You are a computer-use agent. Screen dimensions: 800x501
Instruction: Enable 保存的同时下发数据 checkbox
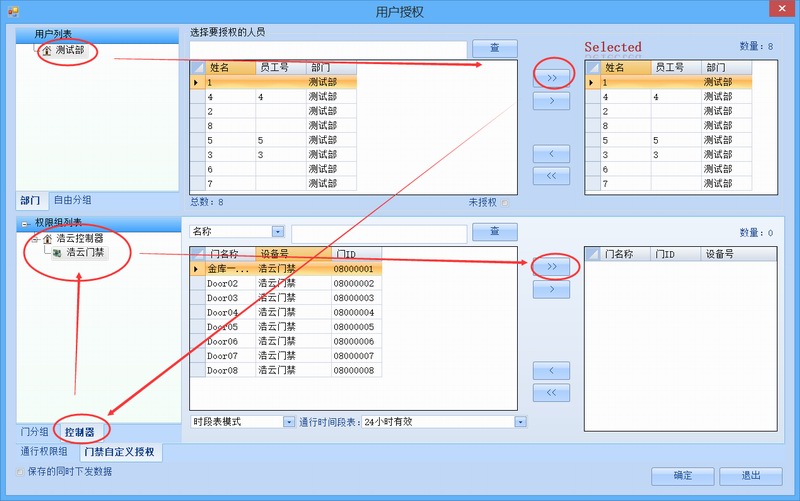(20, 472)
